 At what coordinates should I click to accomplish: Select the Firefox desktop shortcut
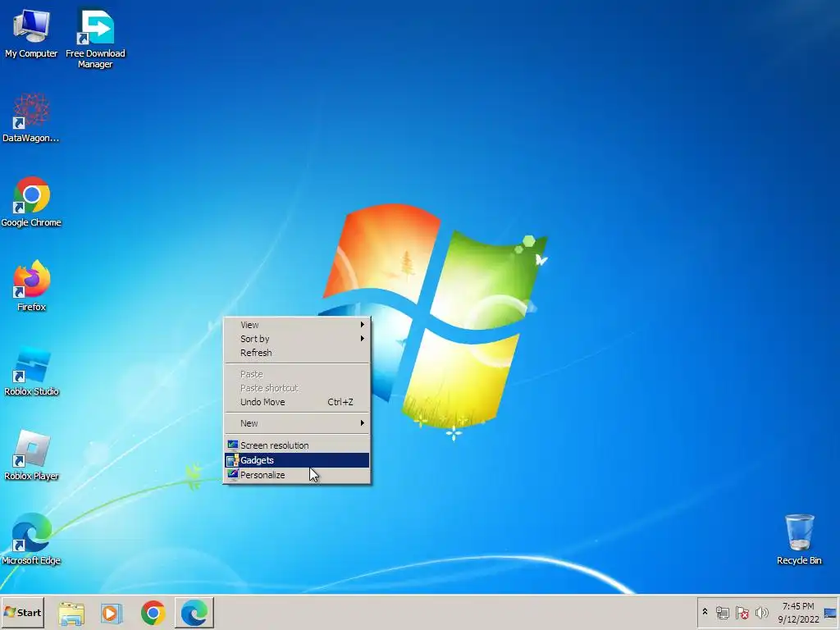pyautogui.click(x=32, y=286)
